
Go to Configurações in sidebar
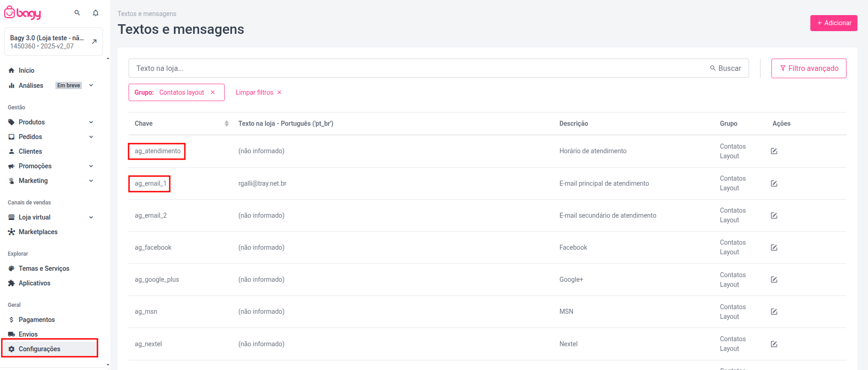coord(39,349)
